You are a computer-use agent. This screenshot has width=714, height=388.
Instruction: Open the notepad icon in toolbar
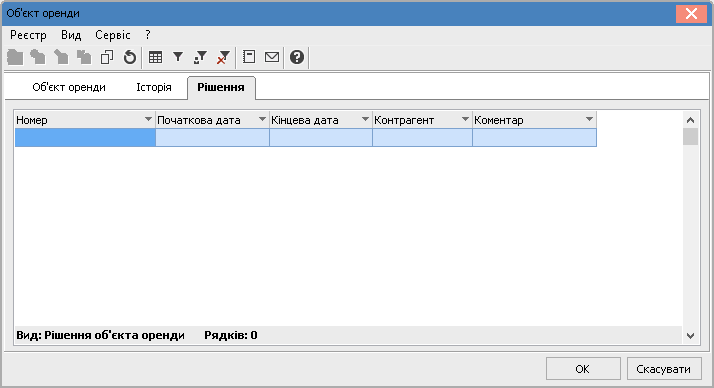(x=249, y=57)
